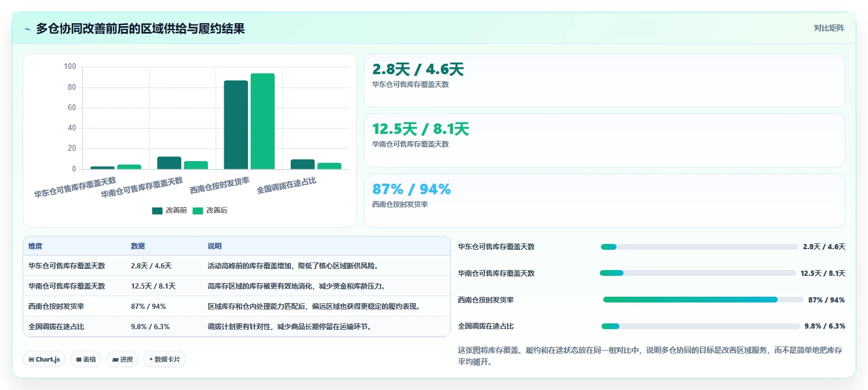Click the description starting 调拨计划更有针对性
The height and width of the screenshot is (390, 868).
coord(289,326)
